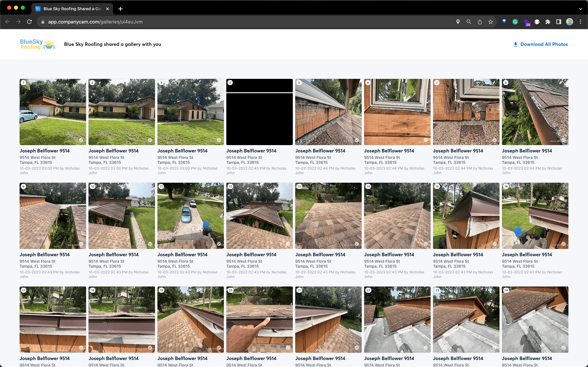Click the zoom magnifier icon in the address bar
The width and height of the screenshot is (588, 367).
tap(469, 22)
